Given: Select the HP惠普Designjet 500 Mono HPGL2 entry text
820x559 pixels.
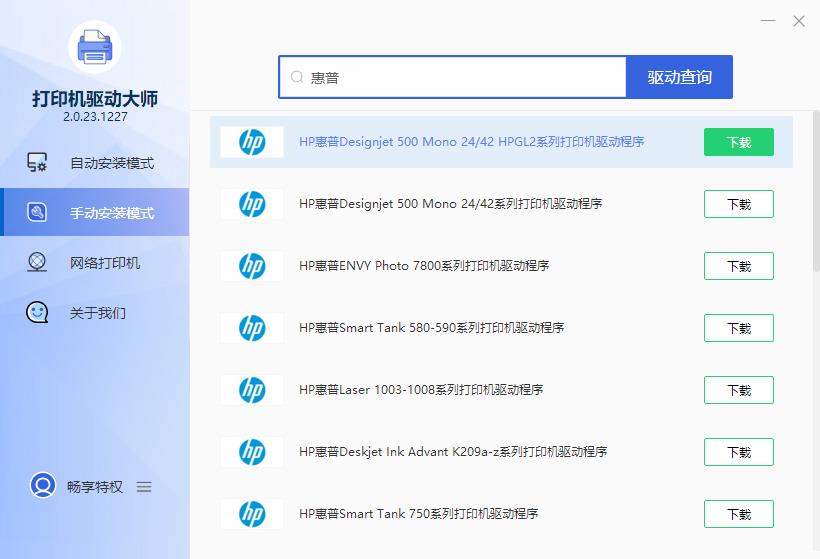Looking at the screenshot, I should click(x=471, y=142).
